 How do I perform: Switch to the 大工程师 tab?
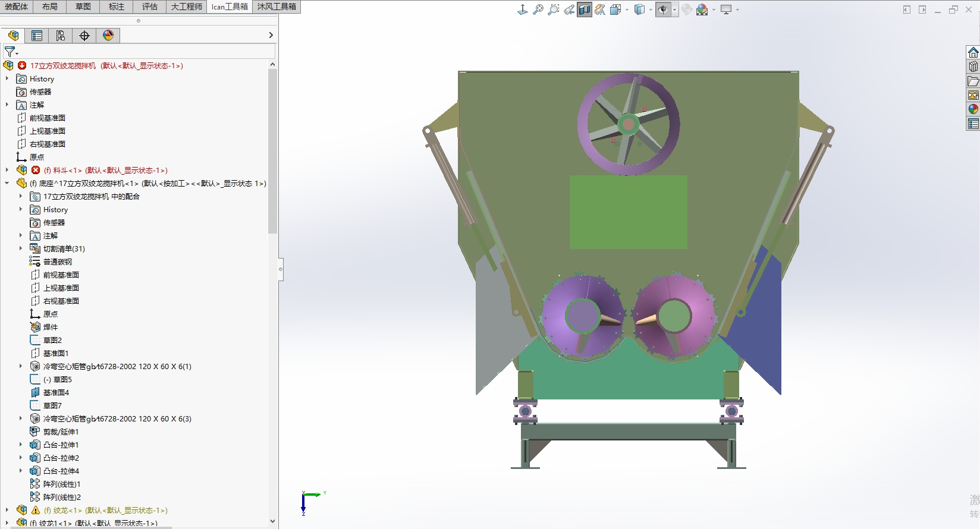point(187,7)
